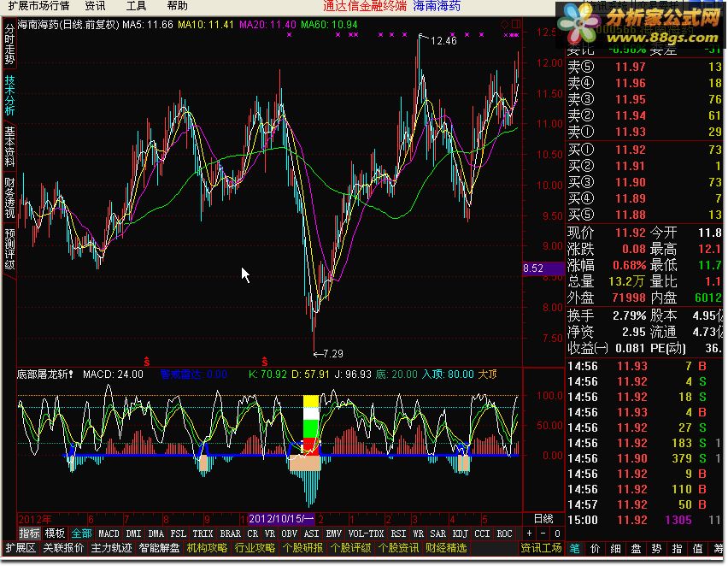Open the 资讯工场 button
The height and width of the screenshot is (566, 728).
[x=541, y=548]
